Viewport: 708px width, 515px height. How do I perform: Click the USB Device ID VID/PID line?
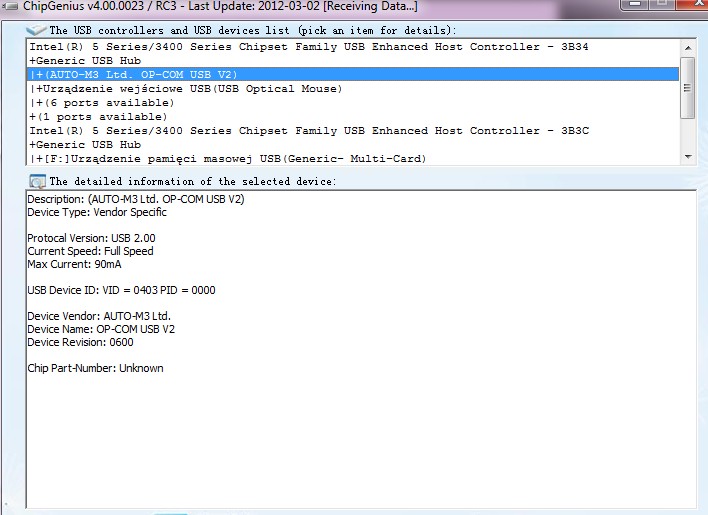[x=121, y=290]
